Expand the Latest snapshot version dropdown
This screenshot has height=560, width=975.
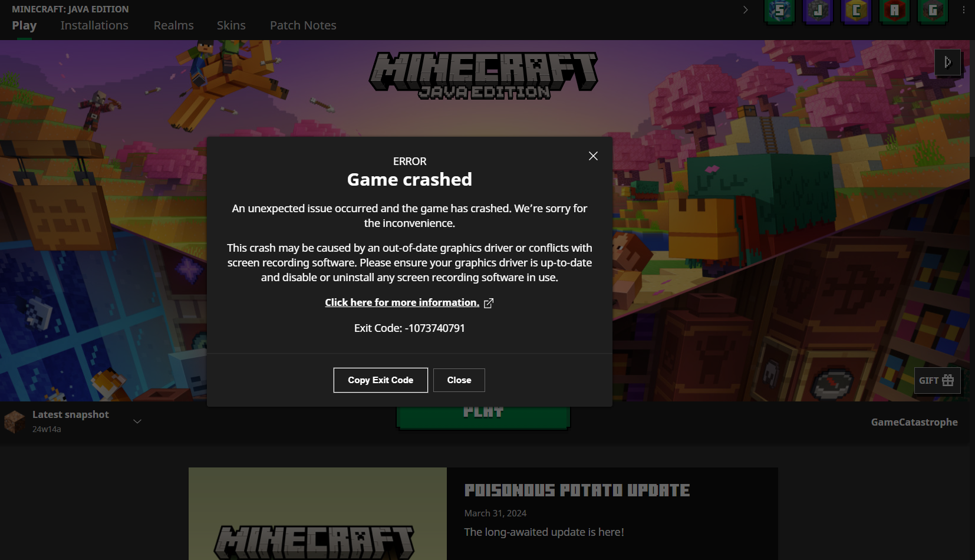tap(137, 421)
